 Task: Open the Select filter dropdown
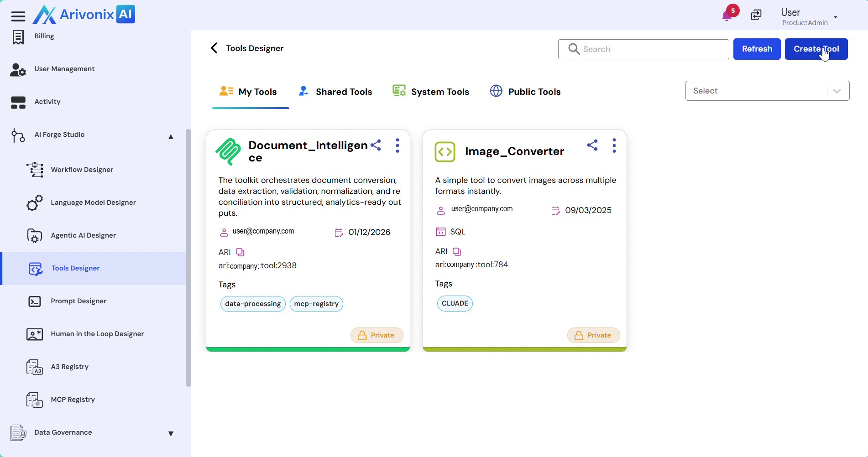point(767,91)
